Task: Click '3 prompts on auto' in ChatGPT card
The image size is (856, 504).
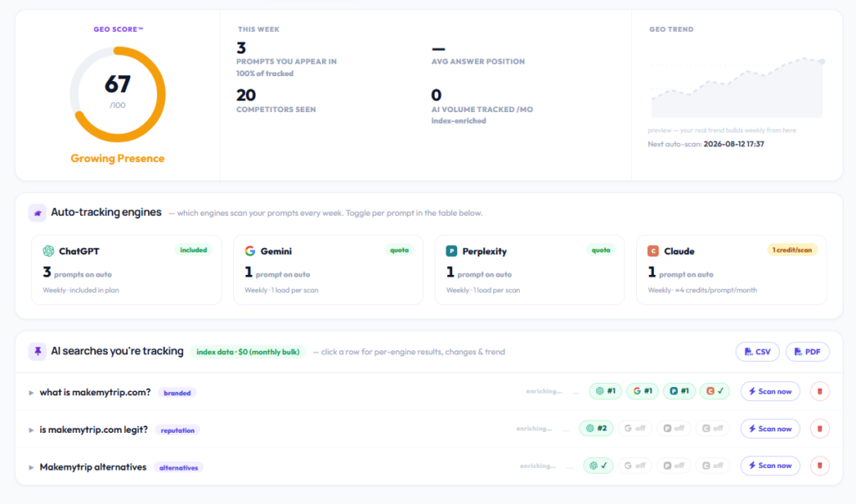Action: [x=77, y=272]
